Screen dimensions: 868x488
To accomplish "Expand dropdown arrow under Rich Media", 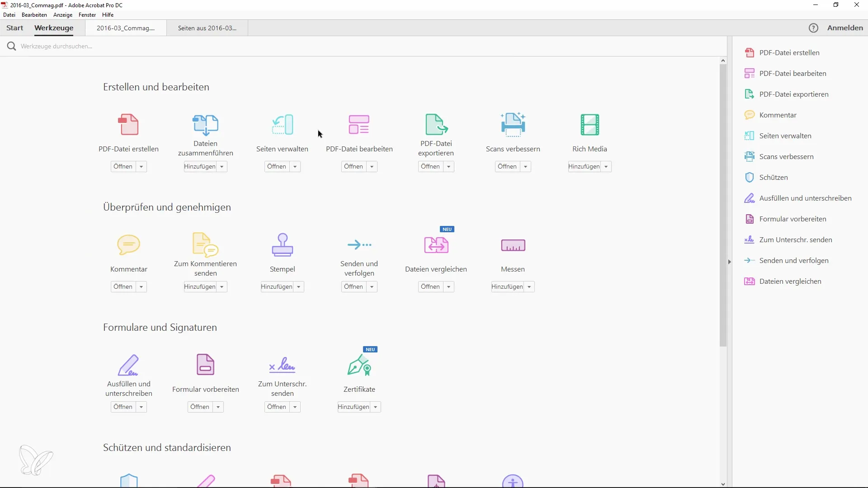I will click(x=606, y=167).
